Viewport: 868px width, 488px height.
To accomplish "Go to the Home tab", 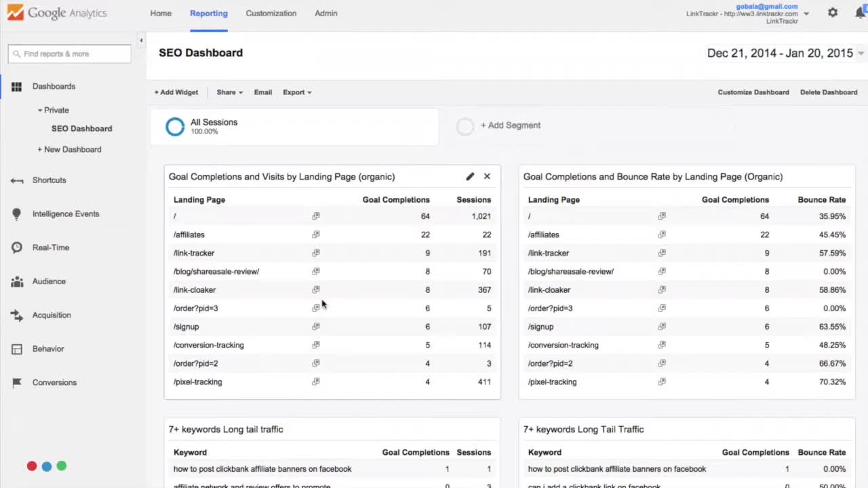I will 161,13.
